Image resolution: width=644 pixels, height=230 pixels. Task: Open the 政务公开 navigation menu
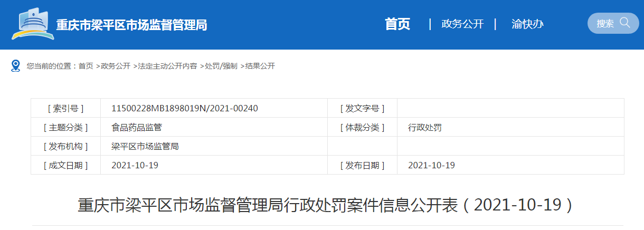462,24
